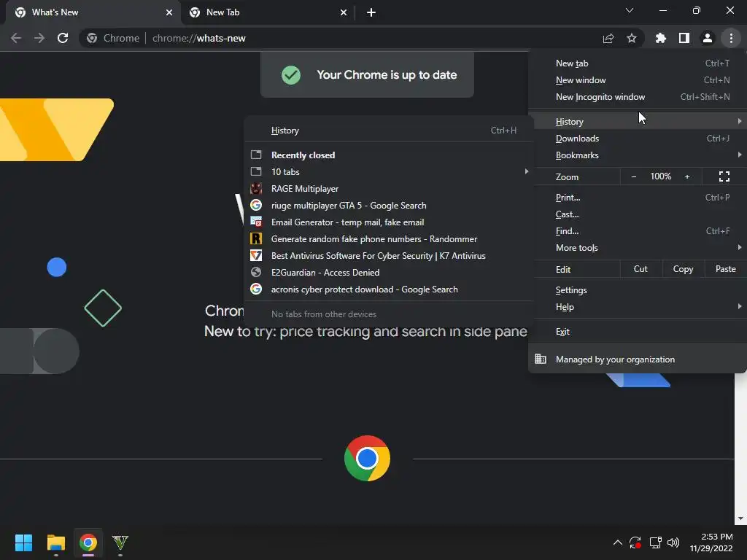Open the volume speaker tray icon
This screenshot has width=747, height=560.
coord(673,542)
